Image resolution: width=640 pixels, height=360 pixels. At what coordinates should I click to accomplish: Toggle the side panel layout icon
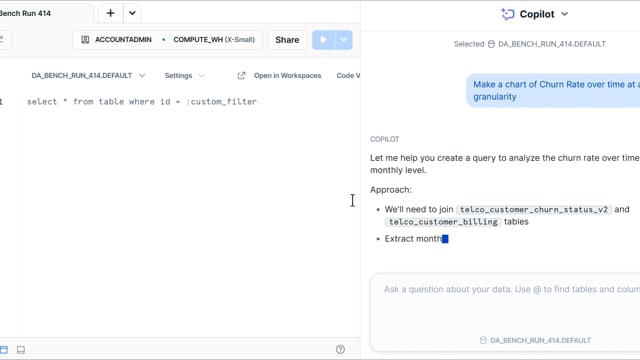tap(4, 350)
